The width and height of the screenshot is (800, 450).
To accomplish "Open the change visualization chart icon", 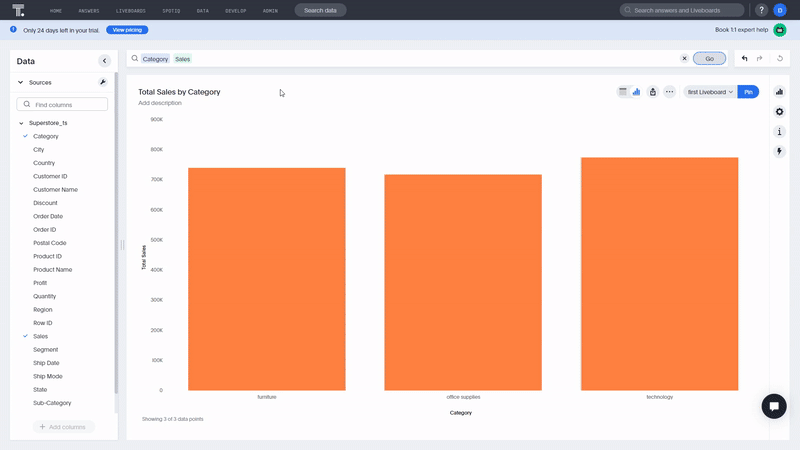I will [x=779, y=92].
